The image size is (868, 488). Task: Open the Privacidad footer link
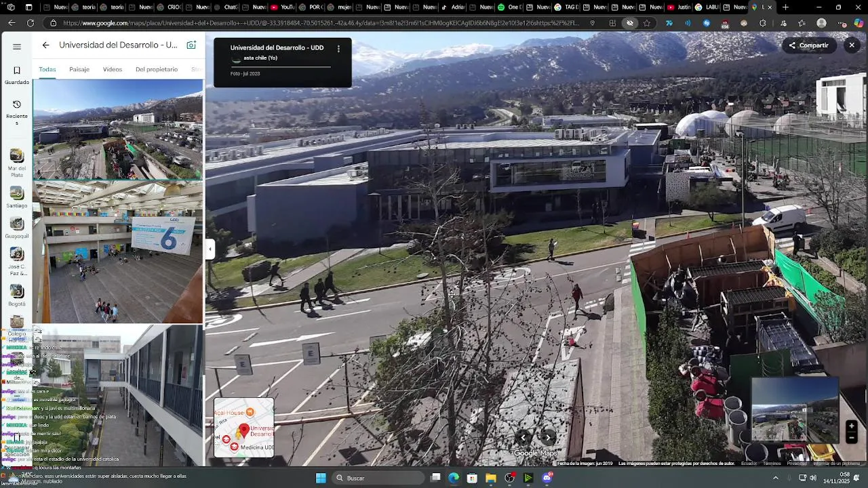tap(797, 464)
